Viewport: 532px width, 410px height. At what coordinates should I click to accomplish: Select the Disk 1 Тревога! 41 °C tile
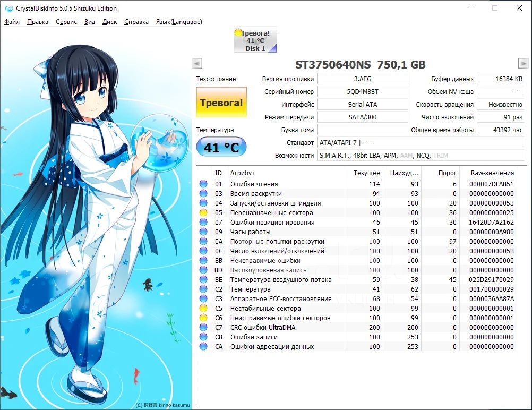click(x=255, y=40)
